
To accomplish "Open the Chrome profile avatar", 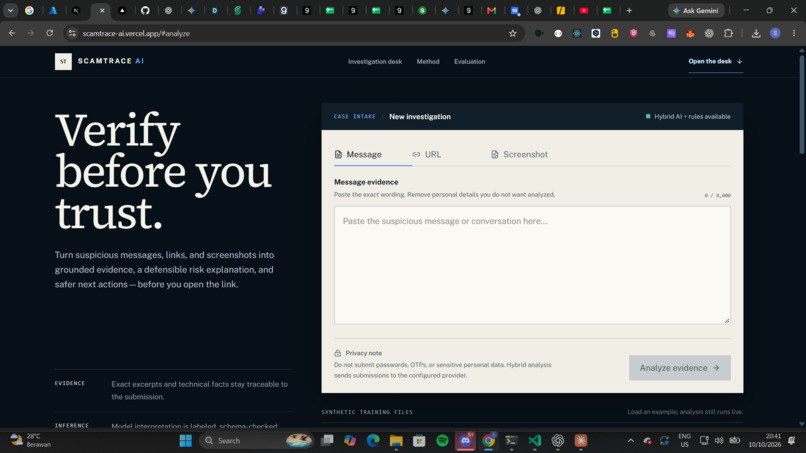I will click(775, 33).
